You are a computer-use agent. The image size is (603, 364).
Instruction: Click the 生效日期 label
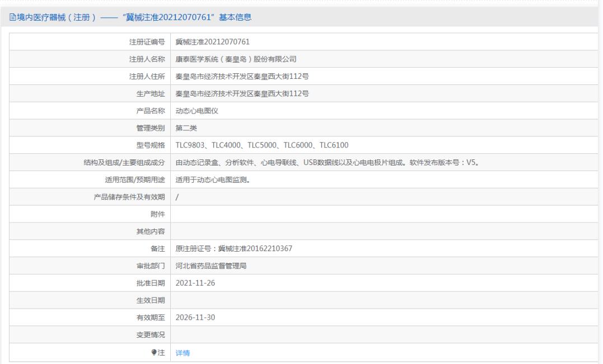pyautogui.click(x=151, y=300)
